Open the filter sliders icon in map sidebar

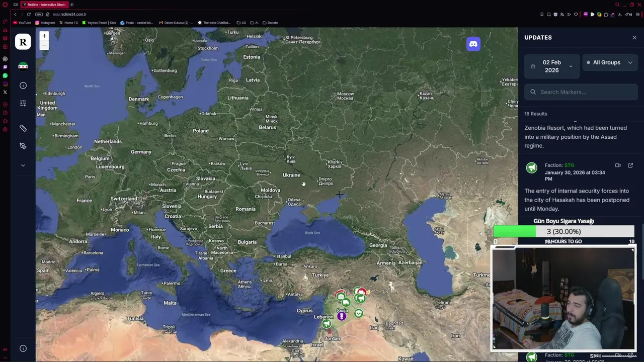point(23,103)
